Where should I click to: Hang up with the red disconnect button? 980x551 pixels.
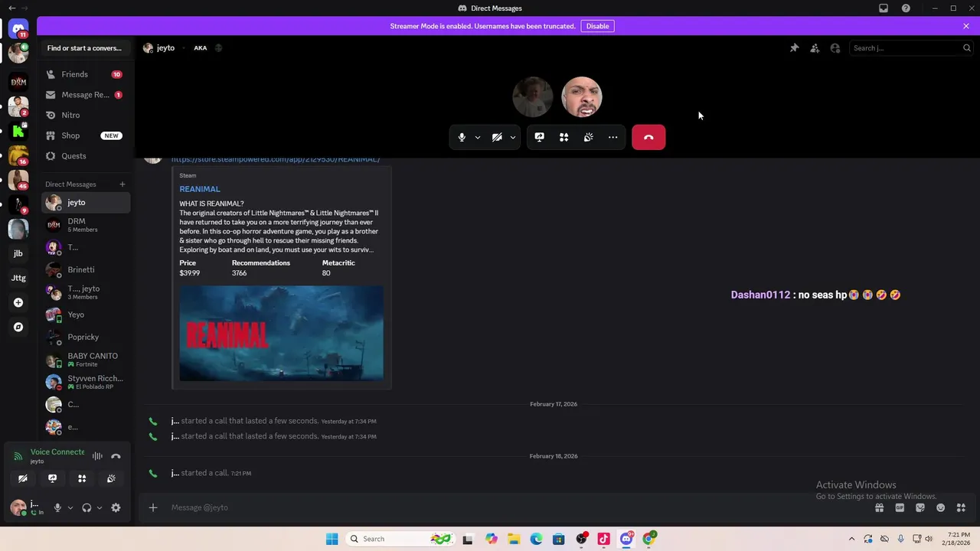coord(648,138)
